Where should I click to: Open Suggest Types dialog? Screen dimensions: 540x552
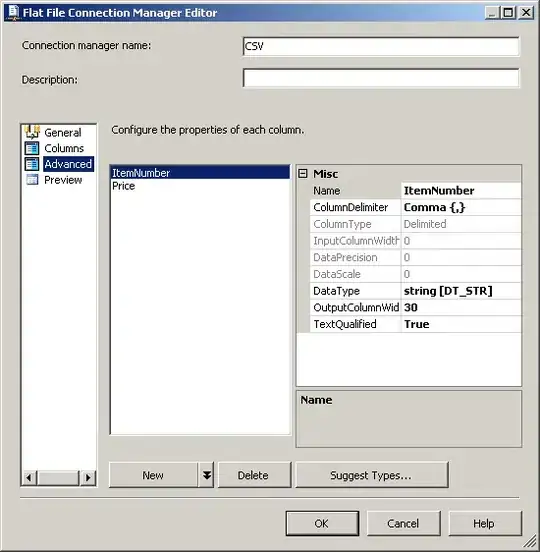pos(372,475)
